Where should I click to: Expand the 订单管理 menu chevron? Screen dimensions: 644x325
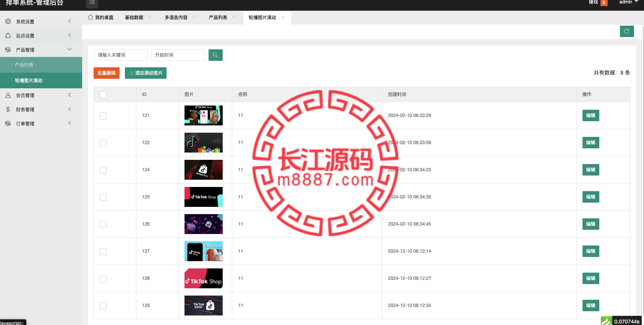pos(70,123)
